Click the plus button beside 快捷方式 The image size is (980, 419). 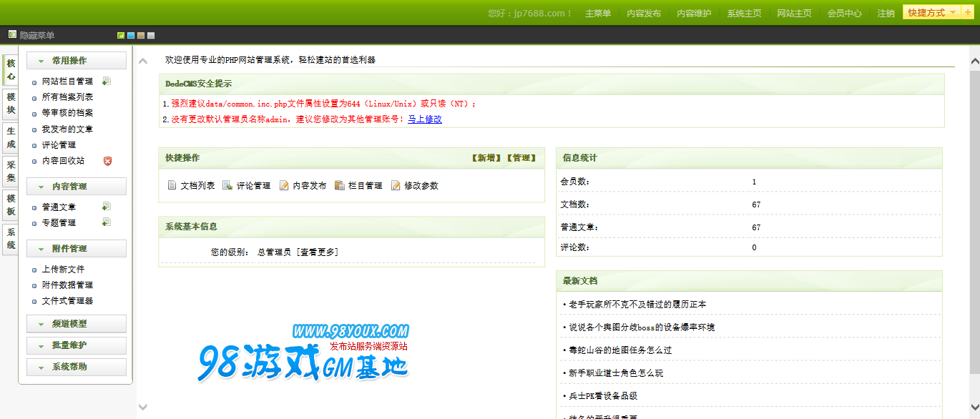(x=968, y=13)
